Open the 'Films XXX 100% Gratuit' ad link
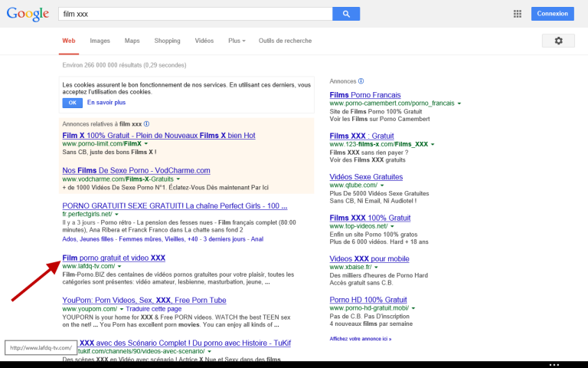 (x=370, y=218)
